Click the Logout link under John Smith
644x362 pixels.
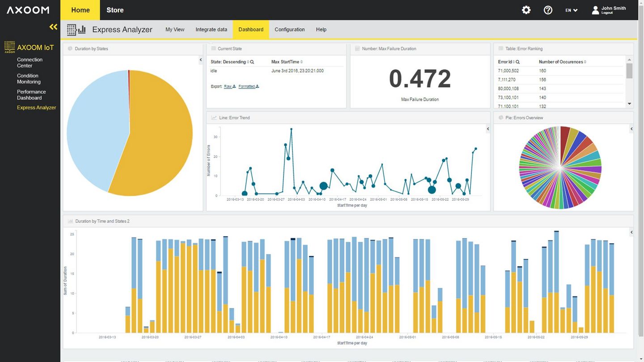pos(607,13)
